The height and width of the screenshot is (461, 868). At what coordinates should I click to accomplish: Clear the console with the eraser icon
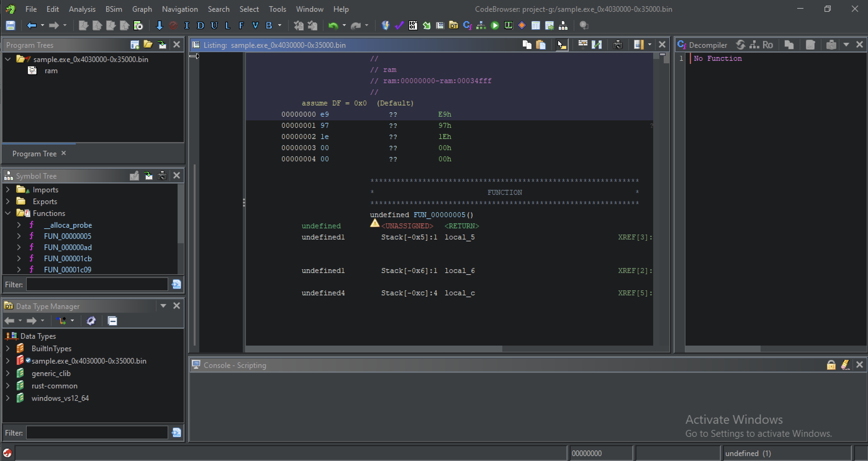(x=845, y=365)
